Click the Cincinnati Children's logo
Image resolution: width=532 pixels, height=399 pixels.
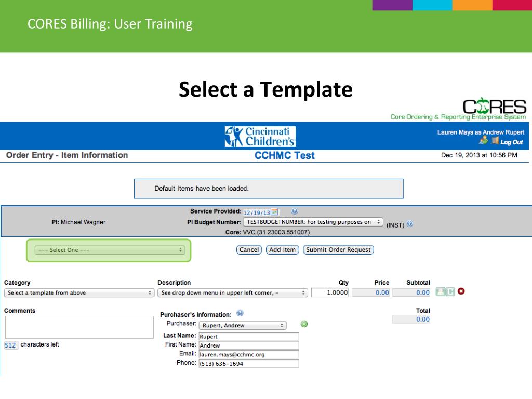click(260, 137)
